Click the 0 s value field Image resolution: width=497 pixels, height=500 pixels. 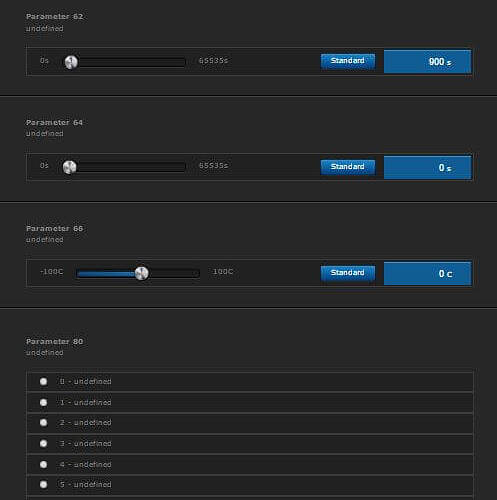click(x=428, y=167)
